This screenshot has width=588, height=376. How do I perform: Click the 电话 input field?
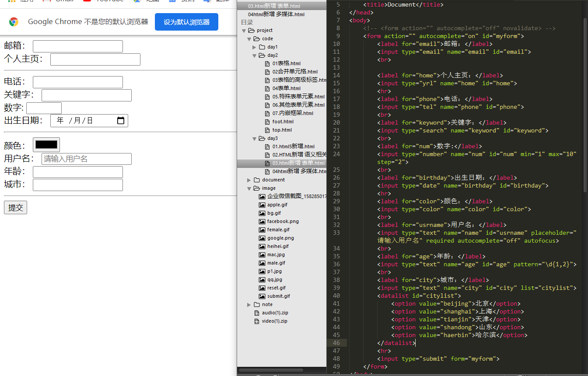pyautogui.click(x=78, y=82)
